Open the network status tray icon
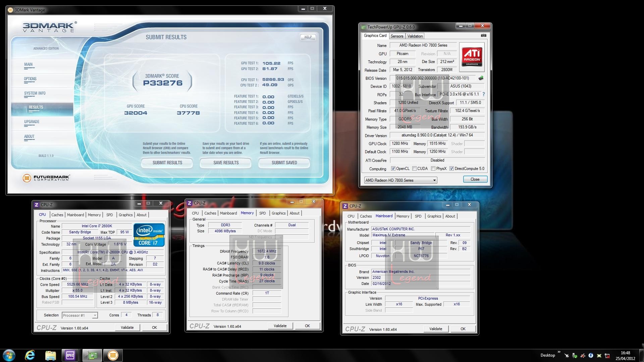Image resolution: width=644 pixels, height=362 pixels. 607,356
